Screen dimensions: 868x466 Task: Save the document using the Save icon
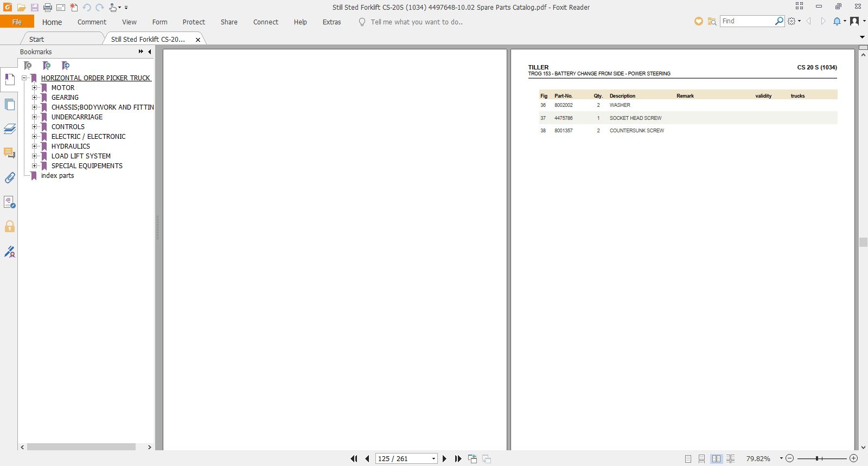coord(34,8)
